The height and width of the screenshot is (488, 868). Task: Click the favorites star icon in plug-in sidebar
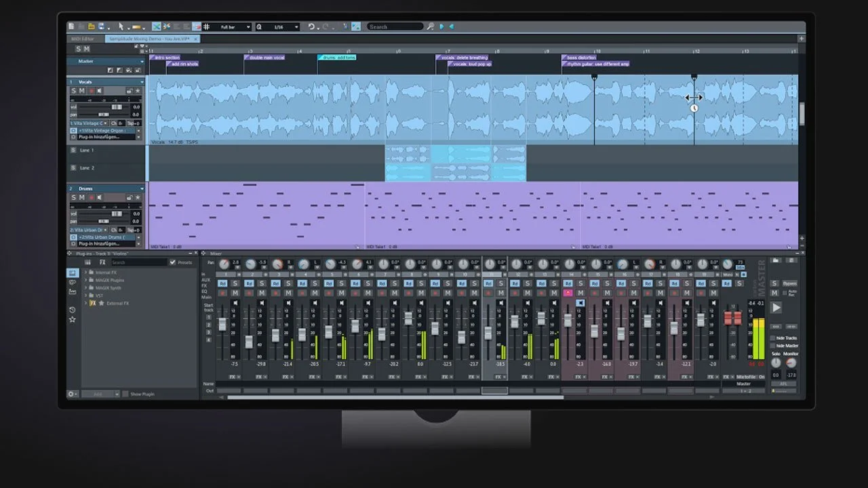pyautogui.click(x=73, y=319)
